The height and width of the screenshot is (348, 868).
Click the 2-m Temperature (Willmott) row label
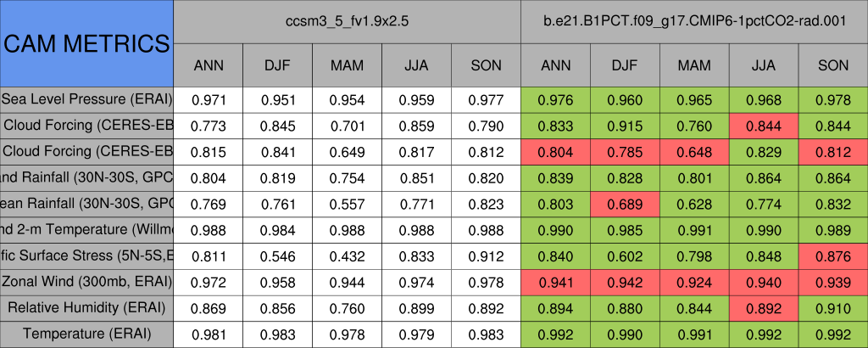[86, 229]
